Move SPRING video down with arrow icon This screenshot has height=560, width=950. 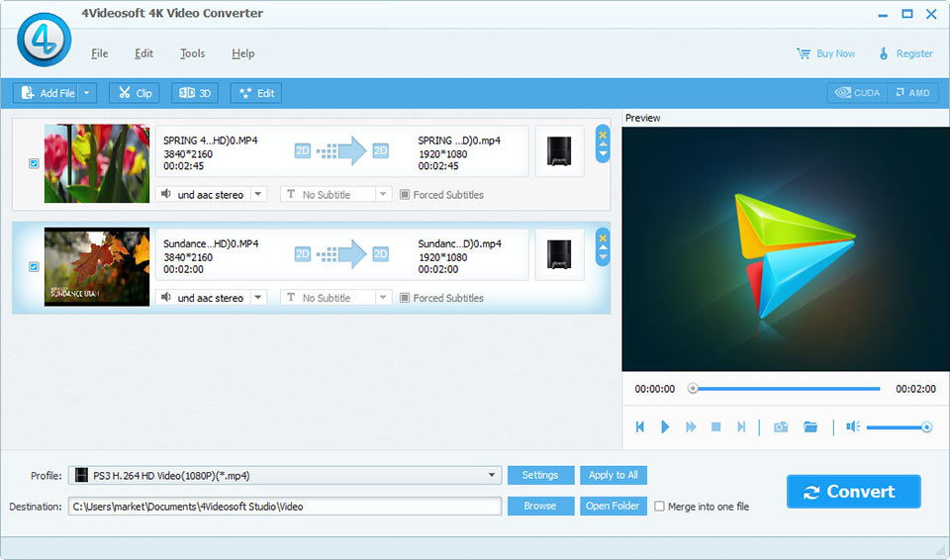(603, 154)
